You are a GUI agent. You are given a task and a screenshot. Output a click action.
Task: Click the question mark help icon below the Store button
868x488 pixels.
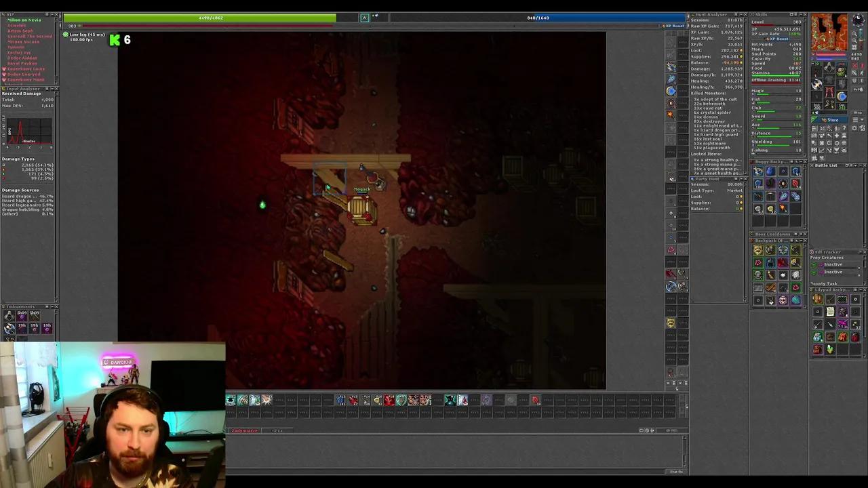(x=844, y=128)
